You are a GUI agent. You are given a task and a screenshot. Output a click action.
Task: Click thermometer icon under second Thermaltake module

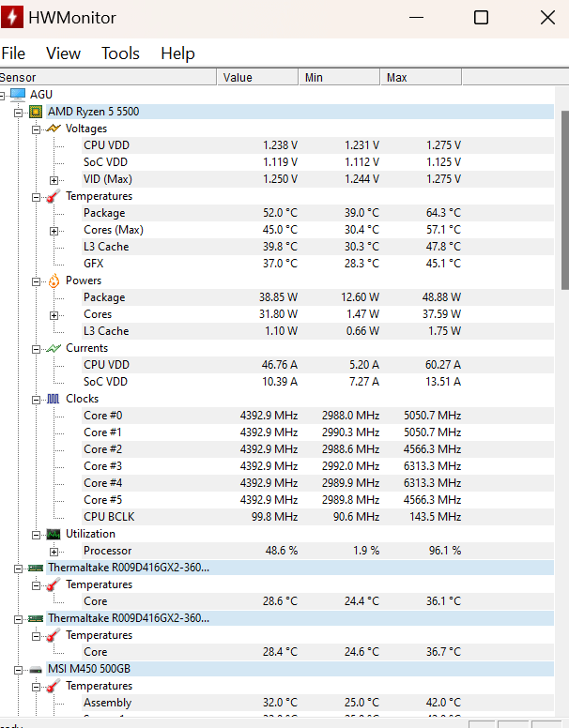click(54, 635)
